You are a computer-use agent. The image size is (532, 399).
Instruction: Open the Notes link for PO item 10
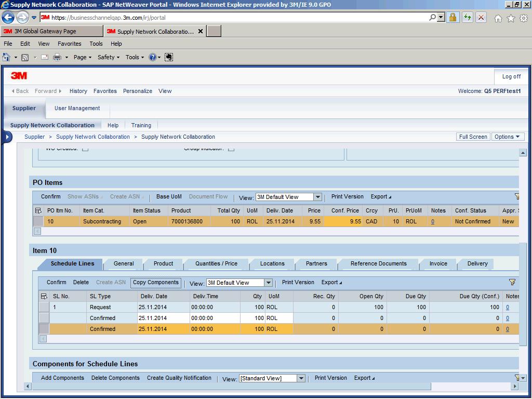pyautogui.click(x=433, y=221)
